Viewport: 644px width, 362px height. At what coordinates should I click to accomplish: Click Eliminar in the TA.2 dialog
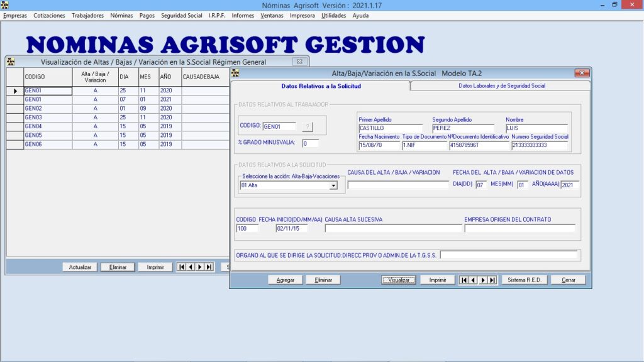pyautogui.click(x=323, y=280)
